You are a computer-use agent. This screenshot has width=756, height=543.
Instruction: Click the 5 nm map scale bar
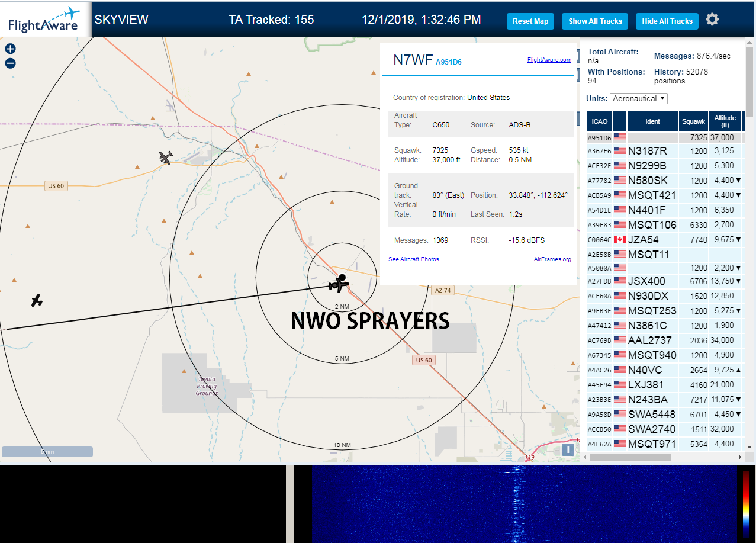point(47,451)
